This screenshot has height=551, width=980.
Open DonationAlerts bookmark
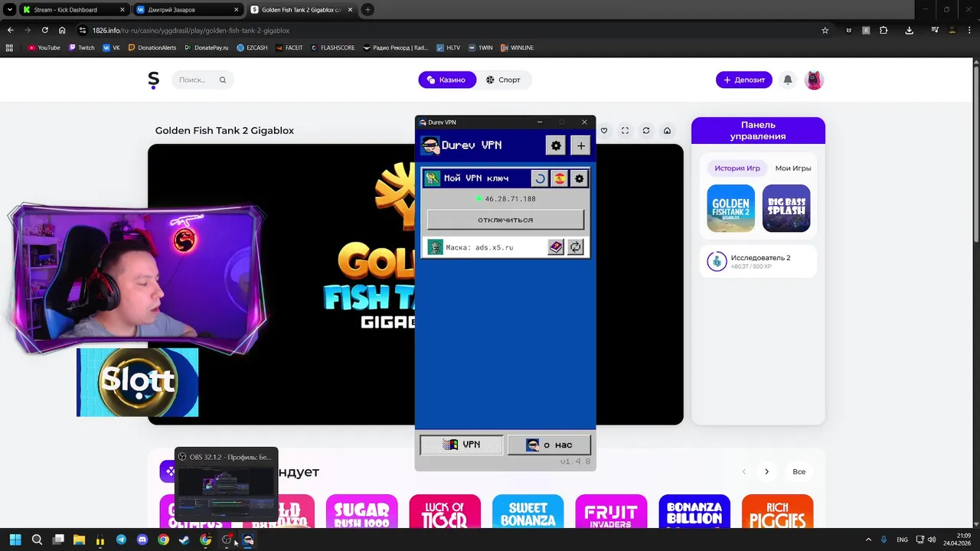tap(152, 47)
